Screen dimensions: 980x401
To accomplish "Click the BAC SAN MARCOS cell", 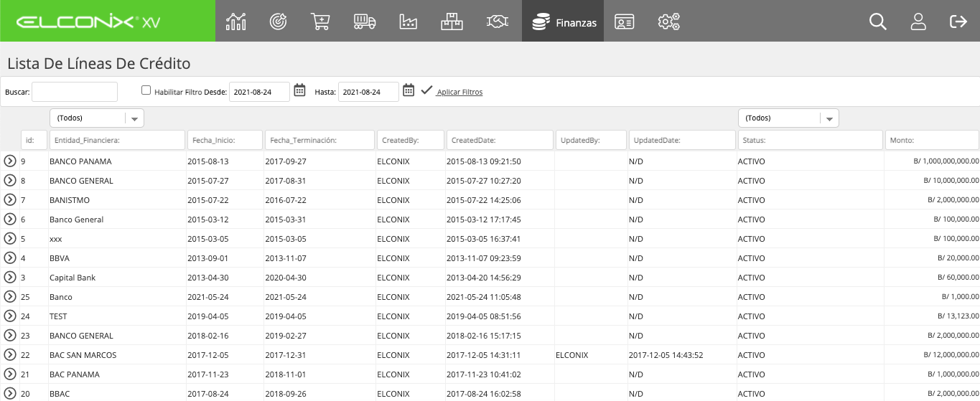I will pyautogui.click(x=83, y=355).
